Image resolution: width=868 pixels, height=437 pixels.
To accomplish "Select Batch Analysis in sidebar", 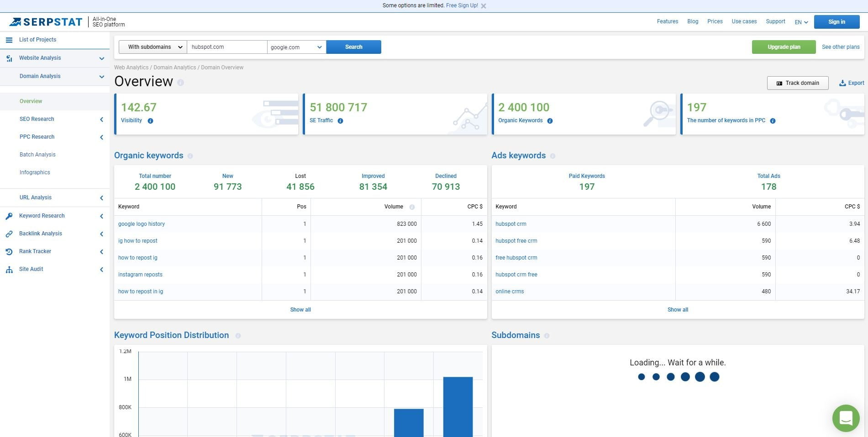I will pyautogui.click(x=37, y=155).
